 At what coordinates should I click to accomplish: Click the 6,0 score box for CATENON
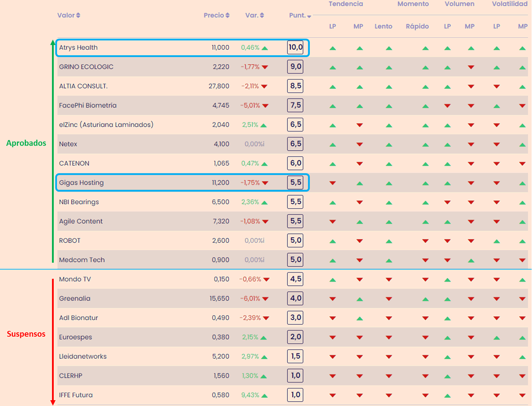click(x=295, y=163)
